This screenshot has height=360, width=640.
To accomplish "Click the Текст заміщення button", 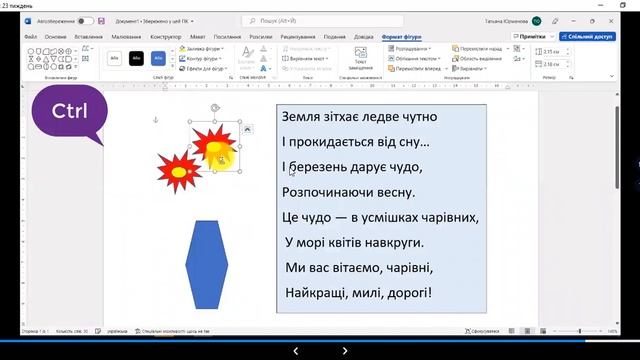I will (x=361, y=58).
